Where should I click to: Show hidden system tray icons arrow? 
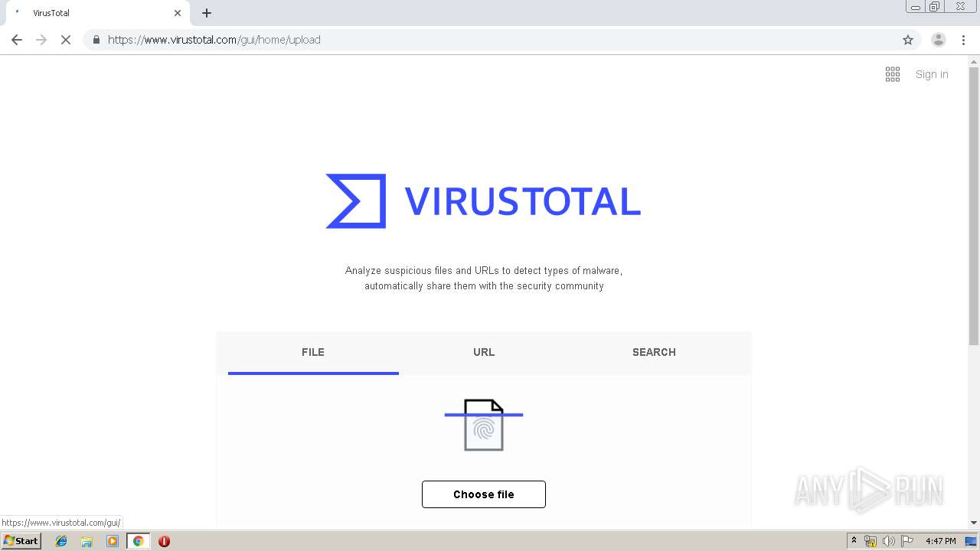coord(854,541)
